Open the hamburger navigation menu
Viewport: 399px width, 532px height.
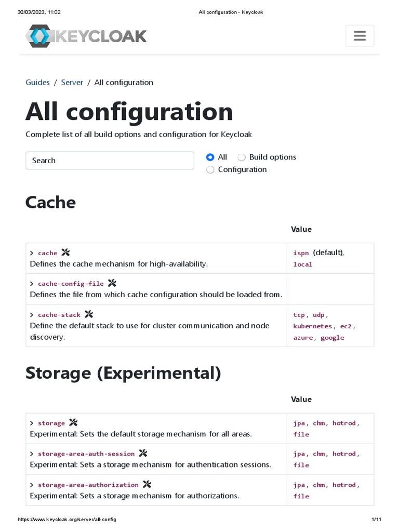360,36
